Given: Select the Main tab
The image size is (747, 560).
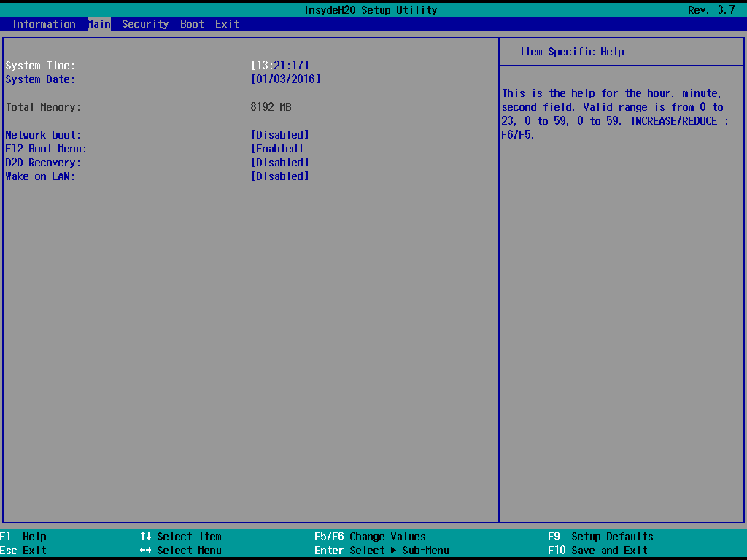Looking at the screenshot, I should point(99,24).
